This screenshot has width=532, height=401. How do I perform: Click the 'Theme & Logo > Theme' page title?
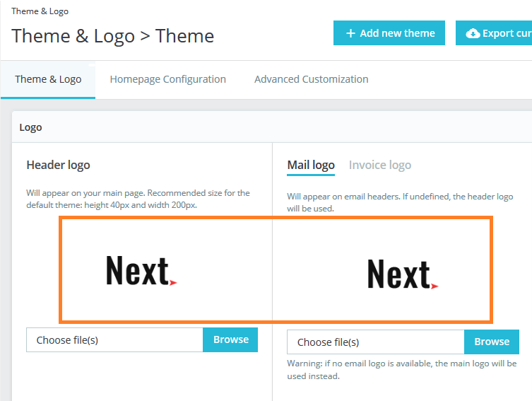coord(112,36)
